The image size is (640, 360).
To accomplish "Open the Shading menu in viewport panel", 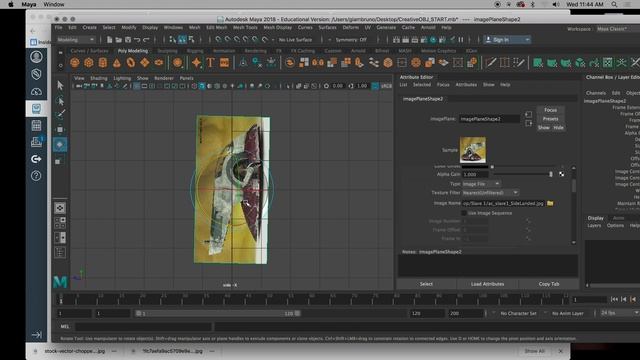I will tap(98, 78).
